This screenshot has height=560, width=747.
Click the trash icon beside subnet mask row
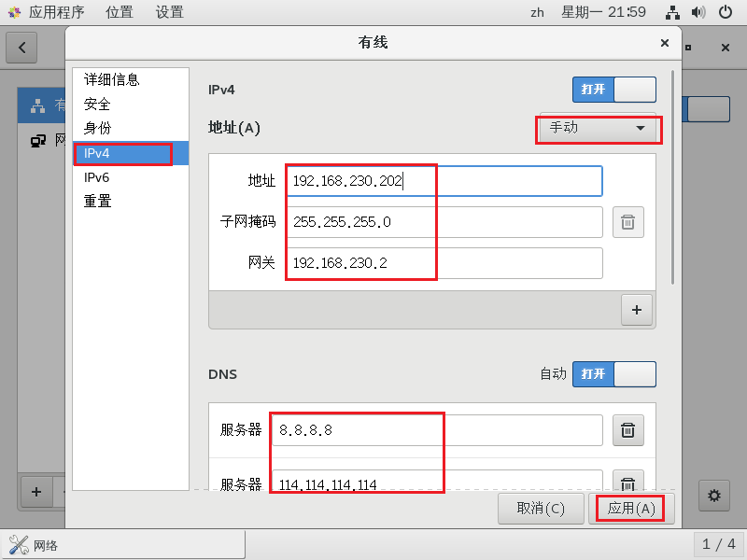[627, 222]
